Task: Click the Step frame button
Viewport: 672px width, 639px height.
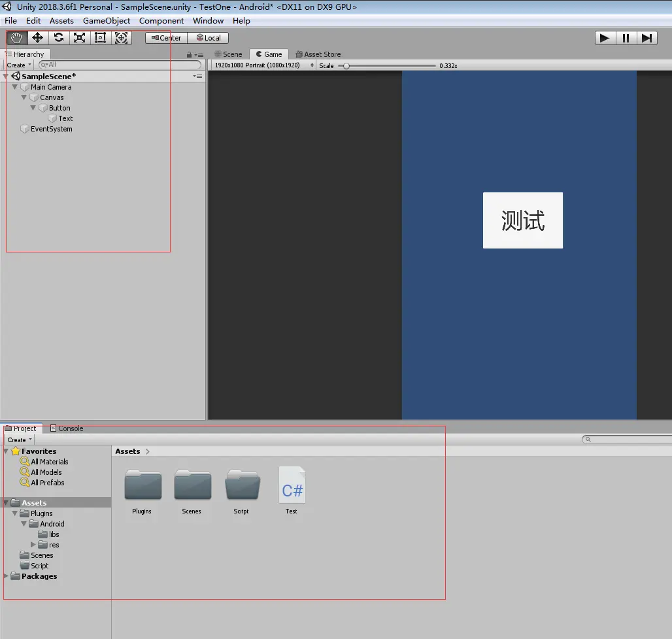Action: [x=647, y=38]
